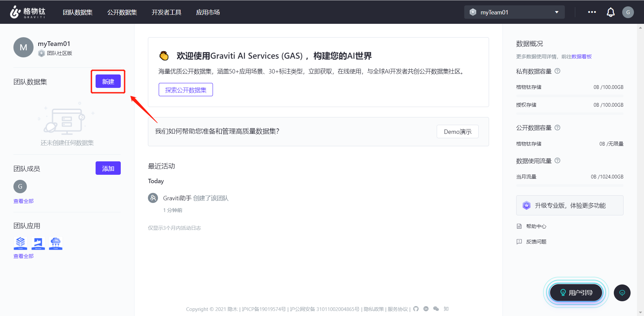Open the third cloud team app icon

click(56, 243)
